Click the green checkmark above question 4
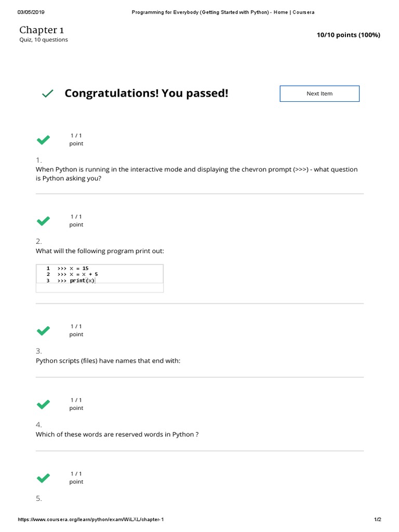 pos(43,404)
